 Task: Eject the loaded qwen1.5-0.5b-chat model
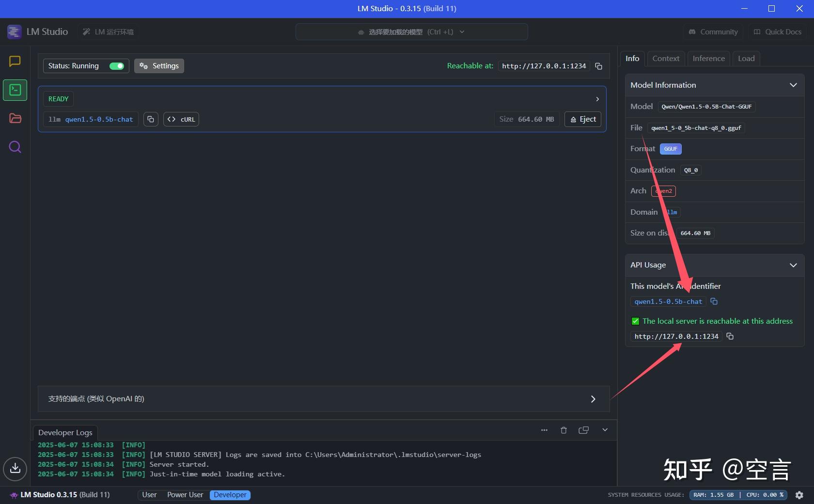pos(582,119)
